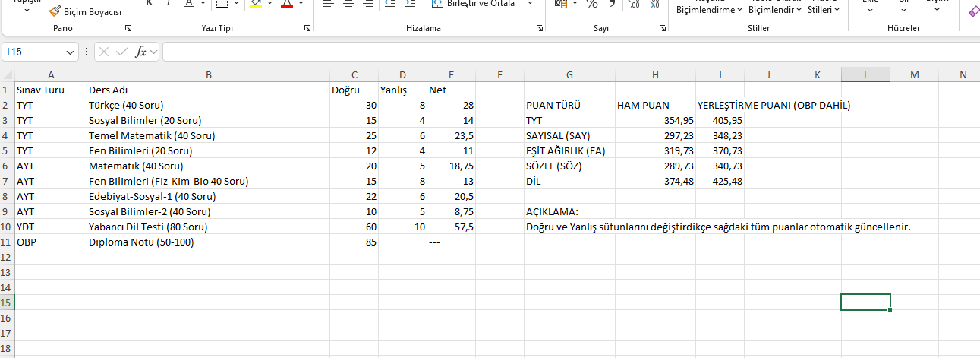Expand the fill color dropdown arrow
980x358 pixels.
click(x=269, y=4)
